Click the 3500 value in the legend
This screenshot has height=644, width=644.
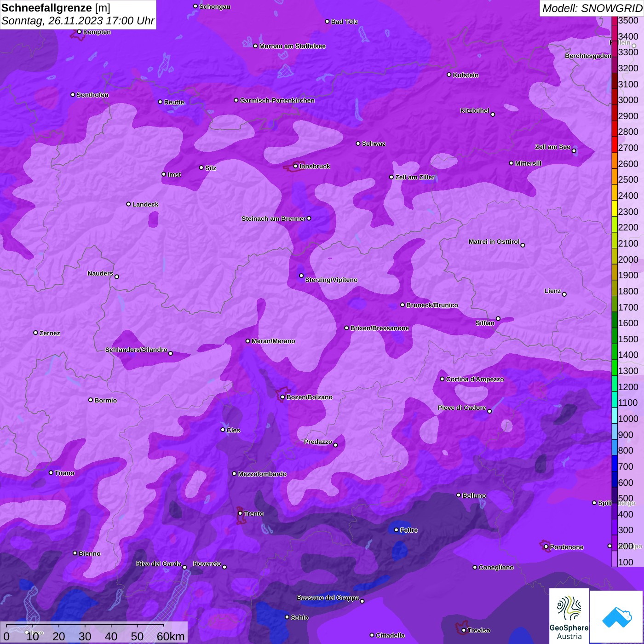pos(628,20)
